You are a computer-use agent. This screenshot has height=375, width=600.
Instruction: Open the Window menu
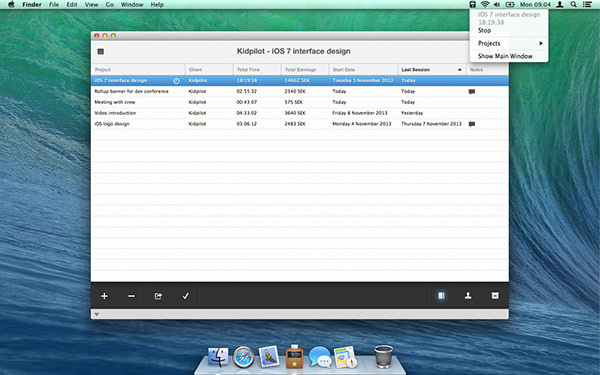click(x=132, y=5)
